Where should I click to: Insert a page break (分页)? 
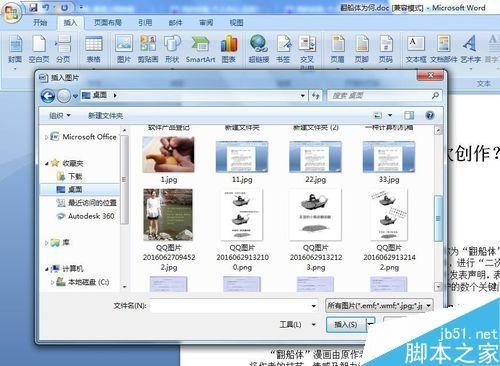(63, 49)
